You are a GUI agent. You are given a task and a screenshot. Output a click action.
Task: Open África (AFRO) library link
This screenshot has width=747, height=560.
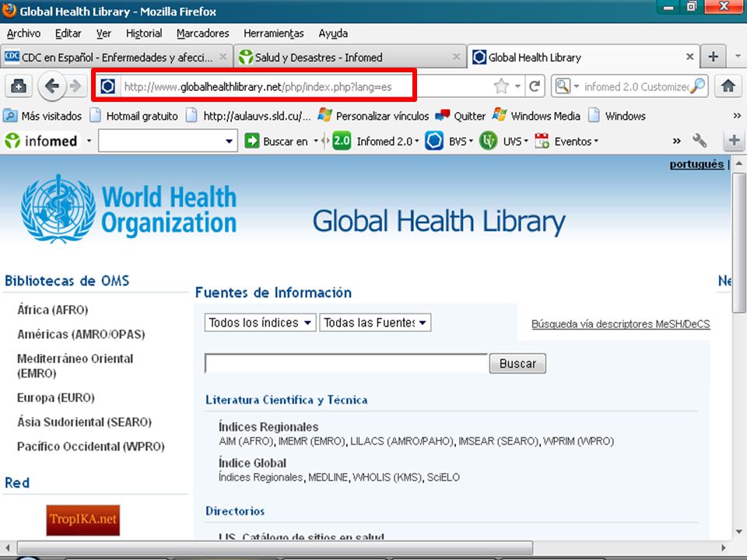(x=52, y=310)
